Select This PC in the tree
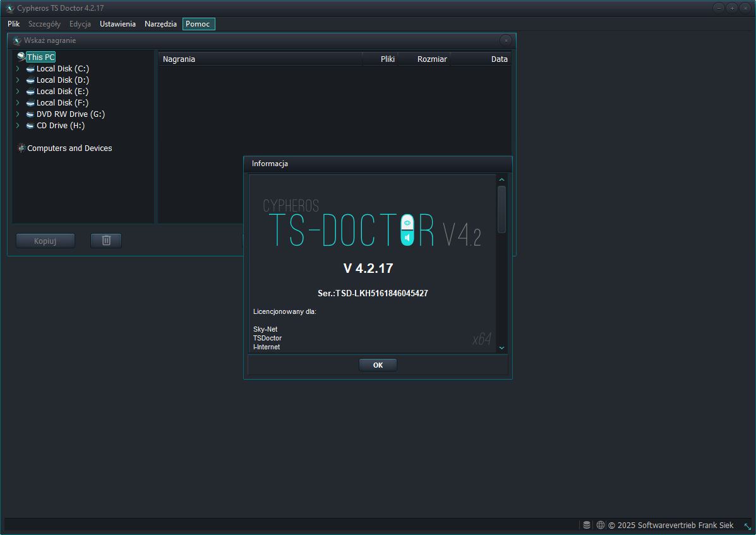The image size is (756, 535). point(41,57)
